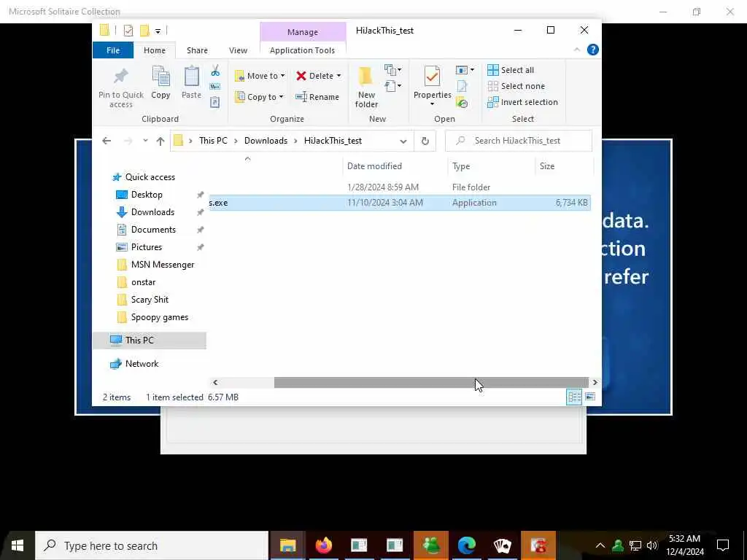
Task: Collapse the ribbon with the chevron
Action: (x=577, y=50)
